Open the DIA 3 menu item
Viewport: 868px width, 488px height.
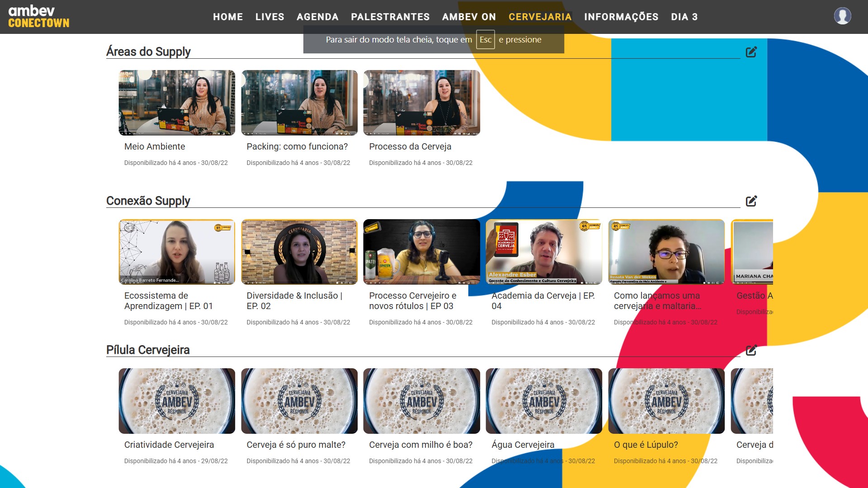684,17
